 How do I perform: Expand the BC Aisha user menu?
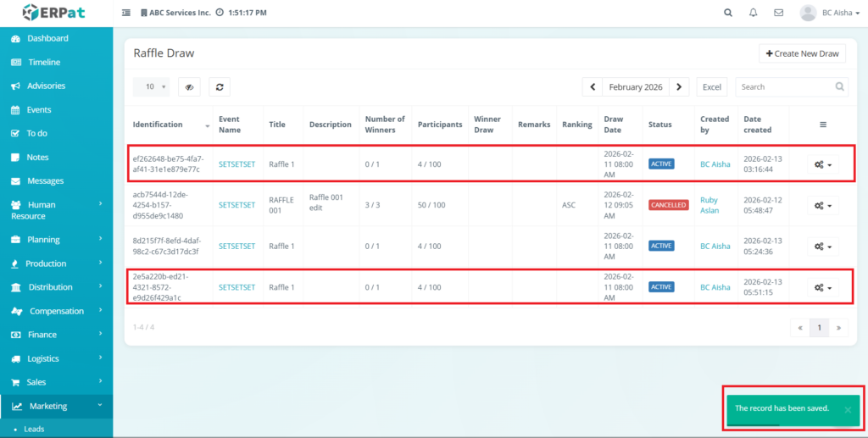pos(822,13)
